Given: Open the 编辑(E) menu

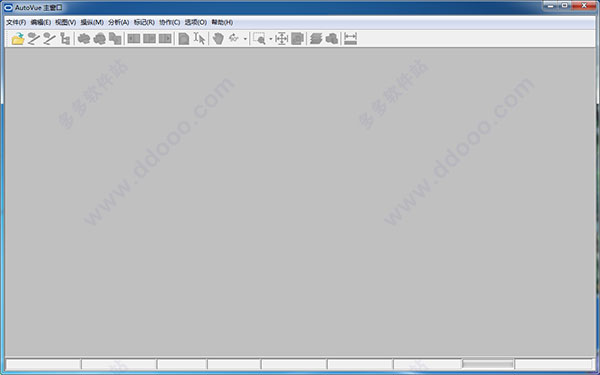Looking at the screenshot, I should 41,22.
